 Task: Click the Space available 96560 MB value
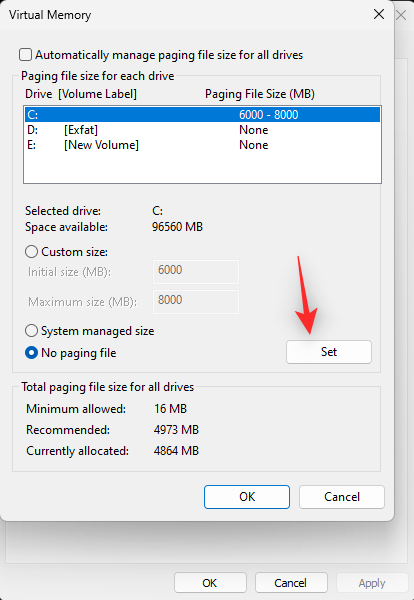click(x=177, y=227)
